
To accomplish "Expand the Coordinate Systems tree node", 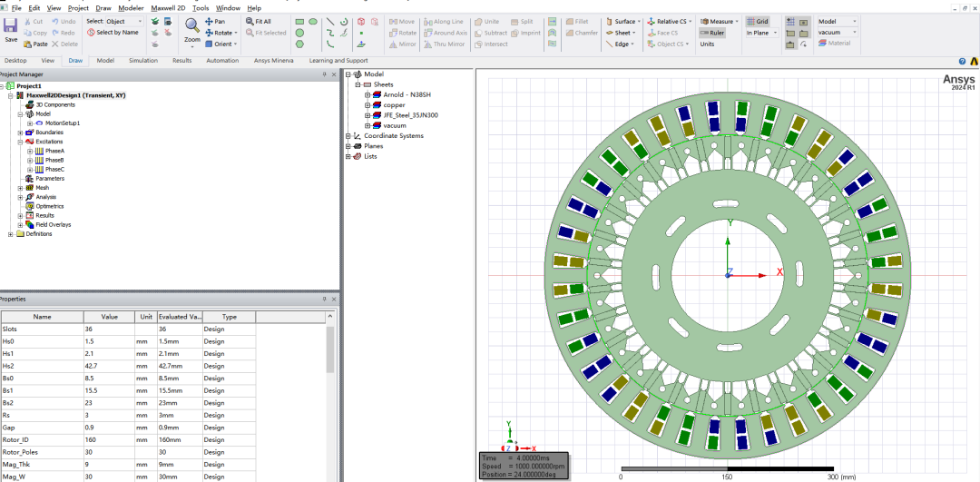I will tap(348, 135).
